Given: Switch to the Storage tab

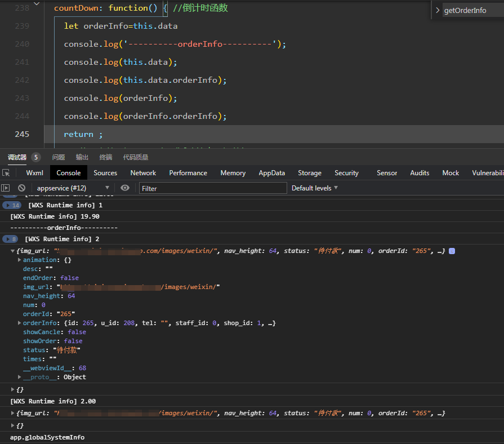Looking at the screenshot, I should (310, 173).
